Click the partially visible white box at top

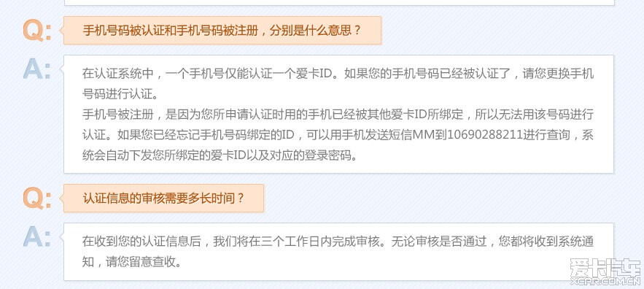(338, 2)
